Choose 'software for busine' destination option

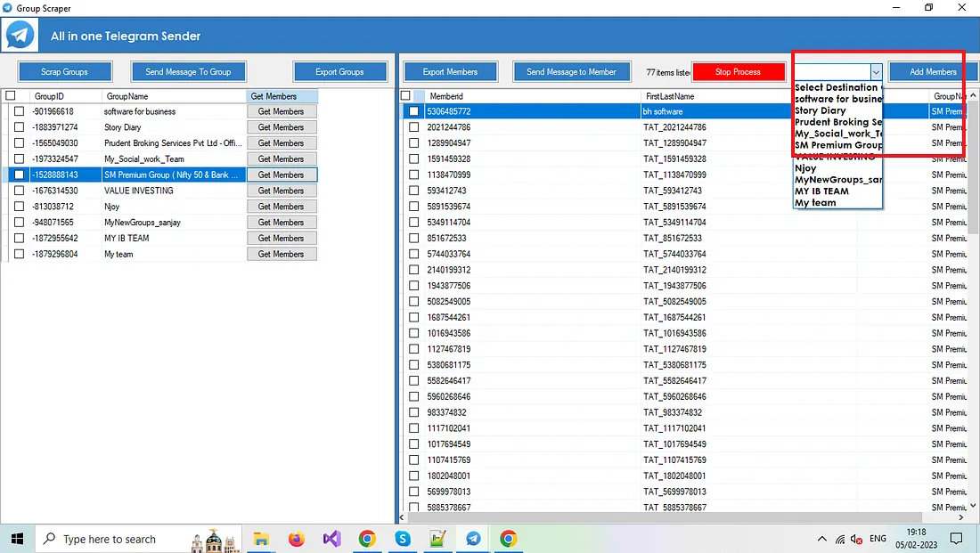click(x=838, y=99)
